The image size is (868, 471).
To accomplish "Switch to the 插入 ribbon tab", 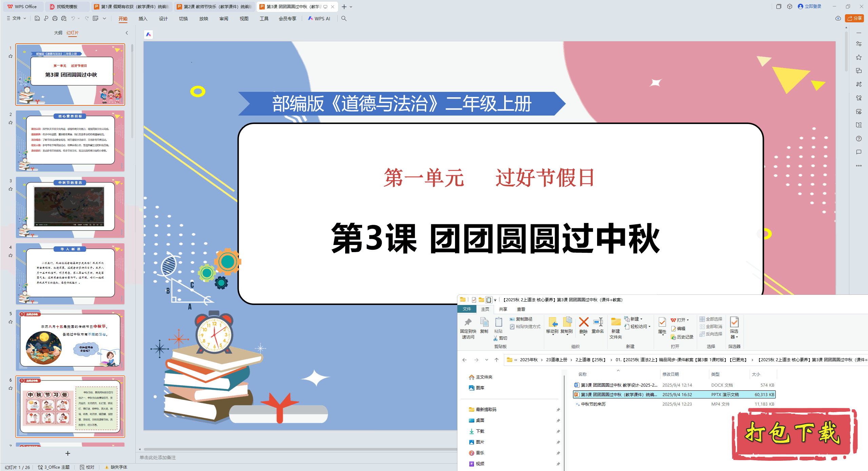I will 143,18.
